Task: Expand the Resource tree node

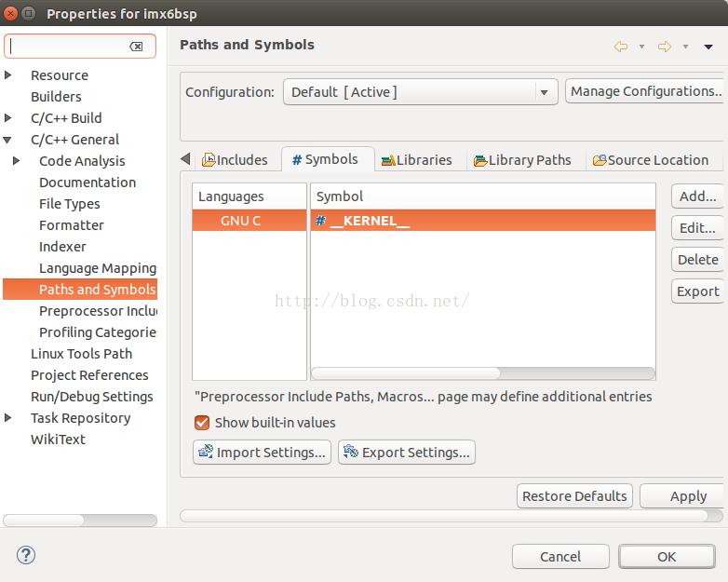Action: (9, 75)
